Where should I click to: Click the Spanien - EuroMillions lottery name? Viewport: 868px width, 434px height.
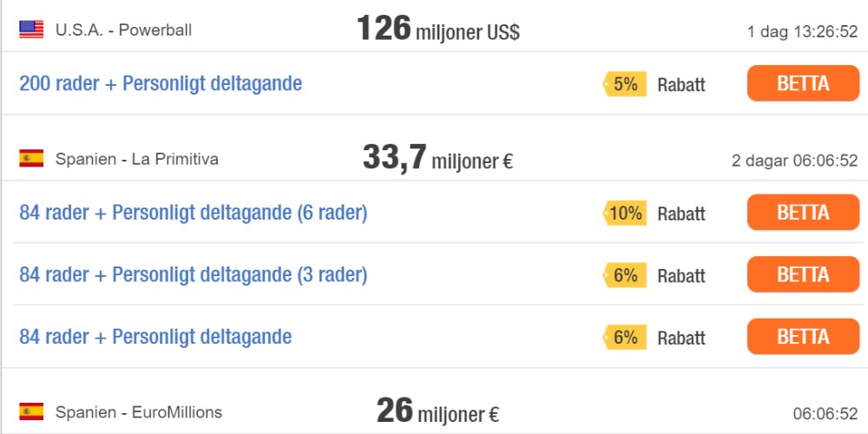(139, 412)
